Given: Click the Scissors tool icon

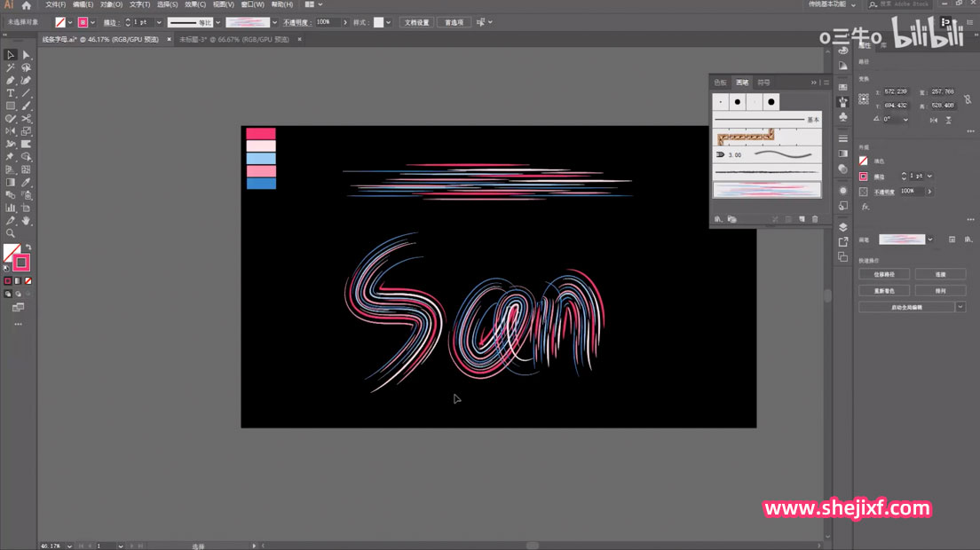Looking at the screenshot, I should tap(27, 119).
